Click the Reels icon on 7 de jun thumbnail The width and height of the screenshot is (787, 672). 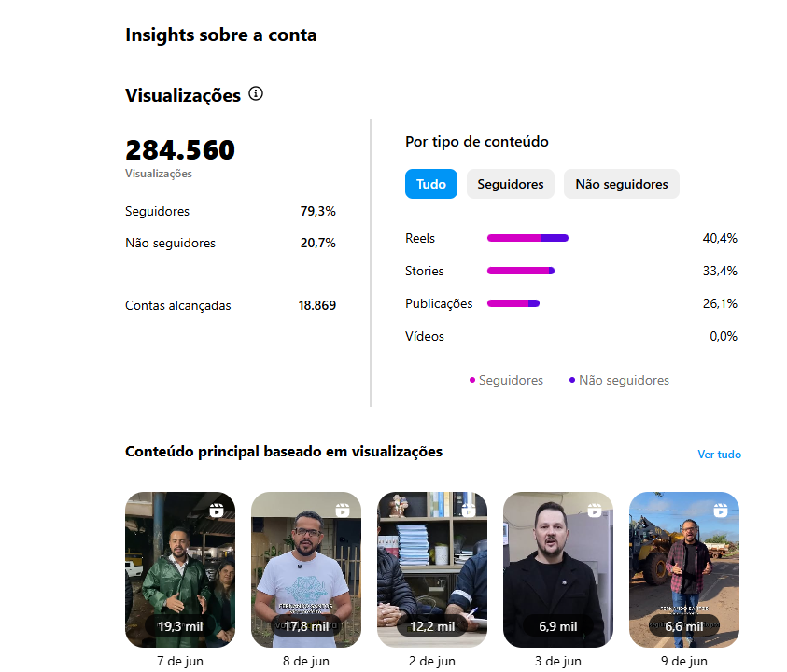click(217, 510)
